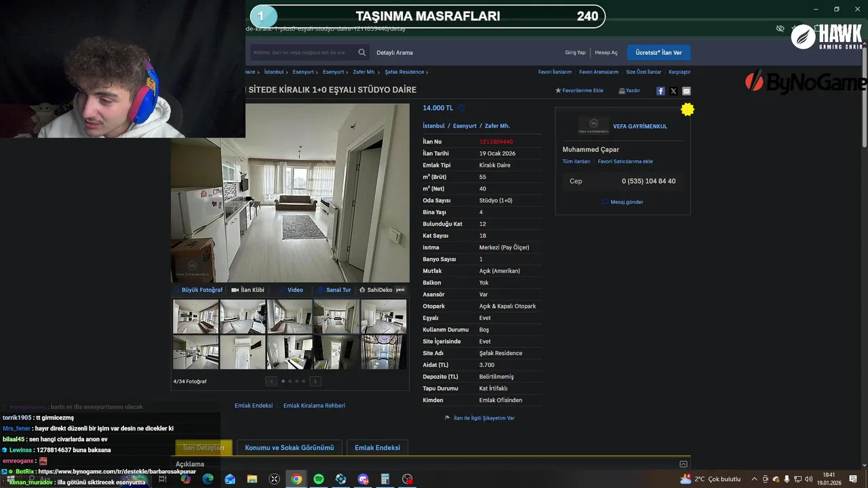This screenshot has height=488, width=868.
Task: Open İlan Klibi video camera option
Action: pos(248,290)
